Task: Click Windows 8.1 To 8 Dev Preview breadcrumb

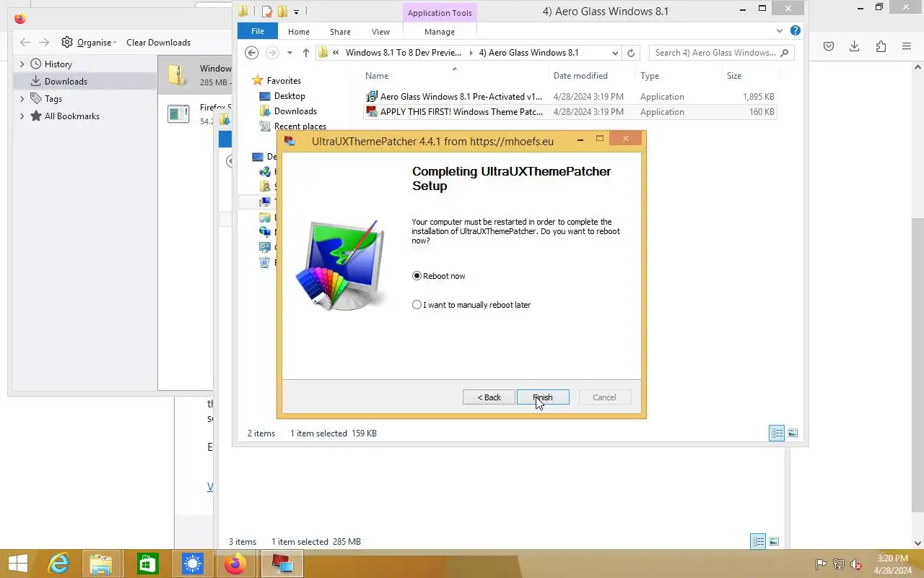Action: coord(403,53)
